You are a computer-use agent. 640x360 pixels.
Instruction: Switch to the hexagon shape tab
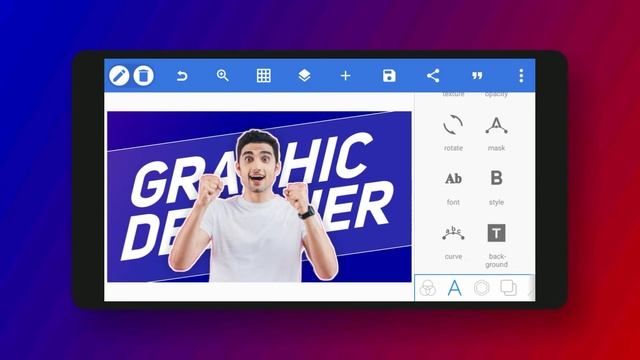482,288
